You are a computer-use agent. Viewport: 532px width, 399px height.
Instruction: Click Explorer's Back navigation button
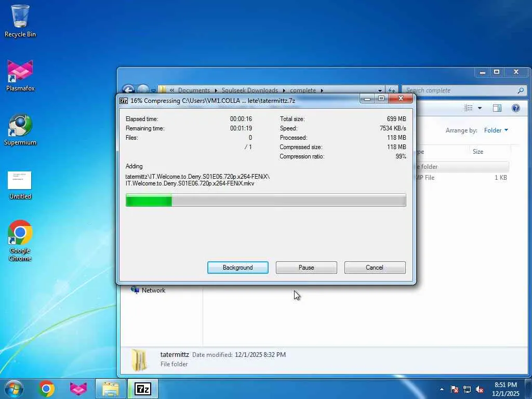(128, 90)
